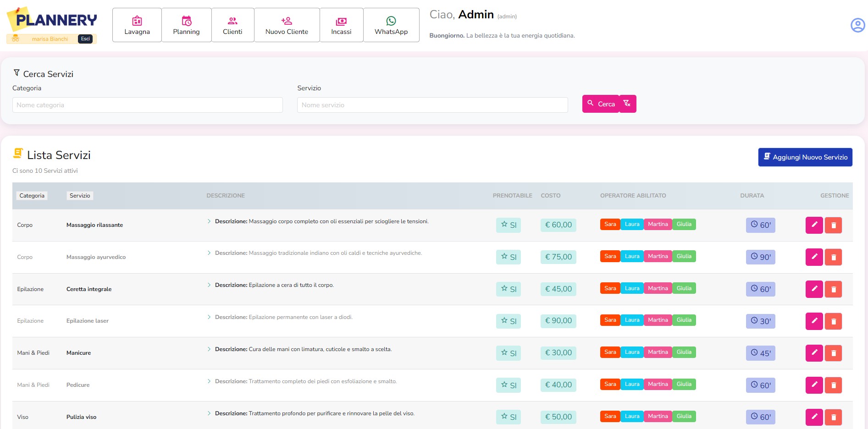The width and height of the screenshot is (868, 429).
Task: Click green Giulia tag in Manicure row
Action: (684, 352)
